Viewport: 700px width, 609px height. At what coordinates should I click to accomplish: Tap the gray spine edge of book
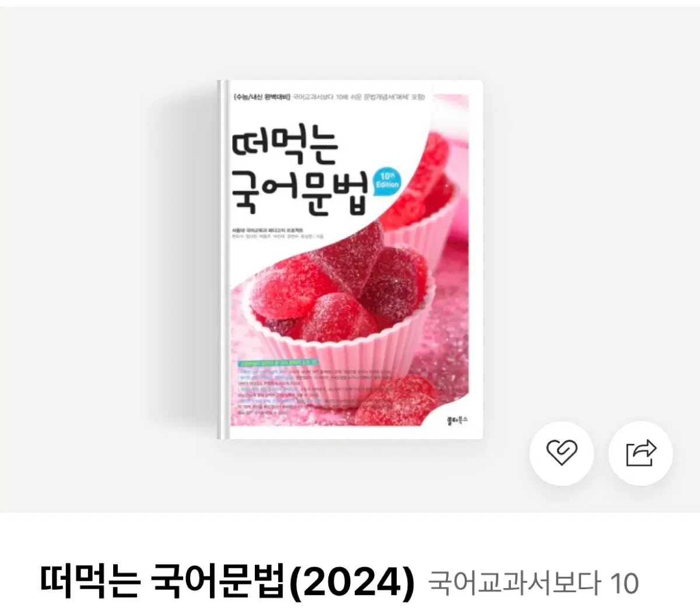(220, 260)
